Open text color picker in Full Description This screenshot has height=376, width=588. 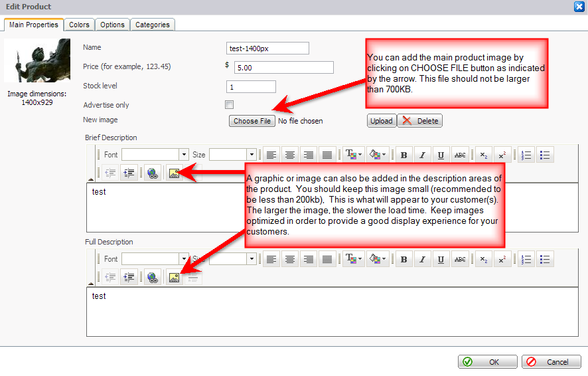[x=353, y=259]
